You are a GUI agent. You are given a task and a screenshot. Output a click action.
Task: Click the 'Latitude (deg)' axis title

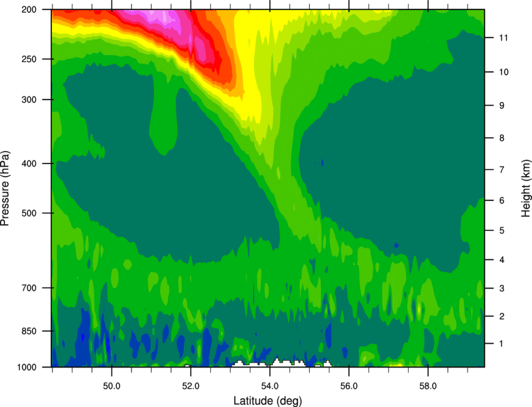267,401
